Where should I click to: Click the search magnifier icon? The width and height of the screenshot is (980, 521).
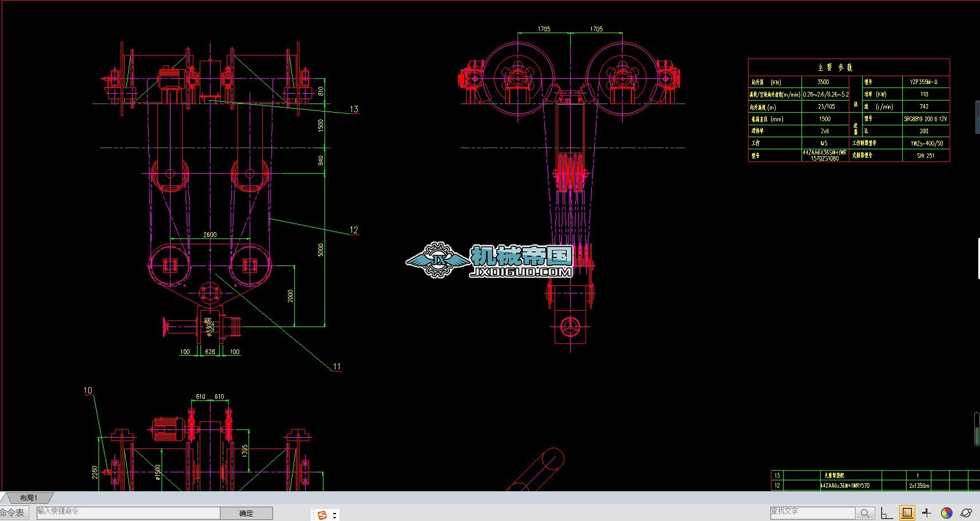[865, 513]
